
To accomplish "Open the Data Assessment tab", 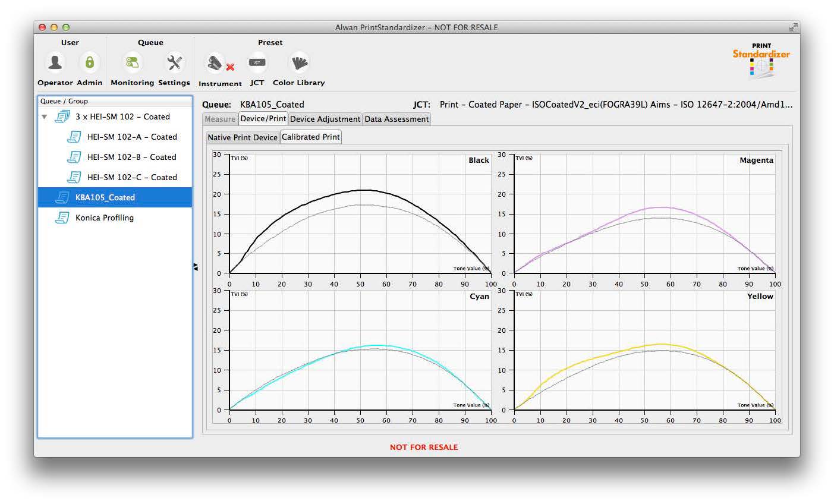I will tap(396, 119).
